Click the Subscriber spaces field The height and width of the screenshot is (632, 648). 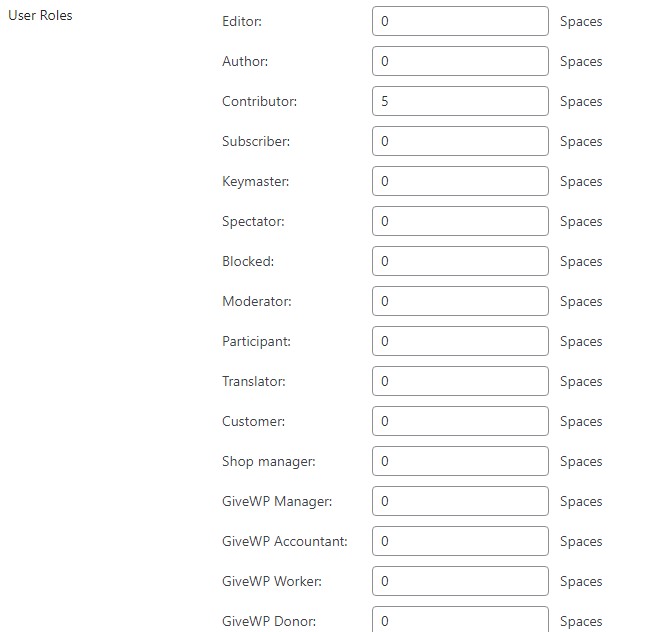click(460, 141)
